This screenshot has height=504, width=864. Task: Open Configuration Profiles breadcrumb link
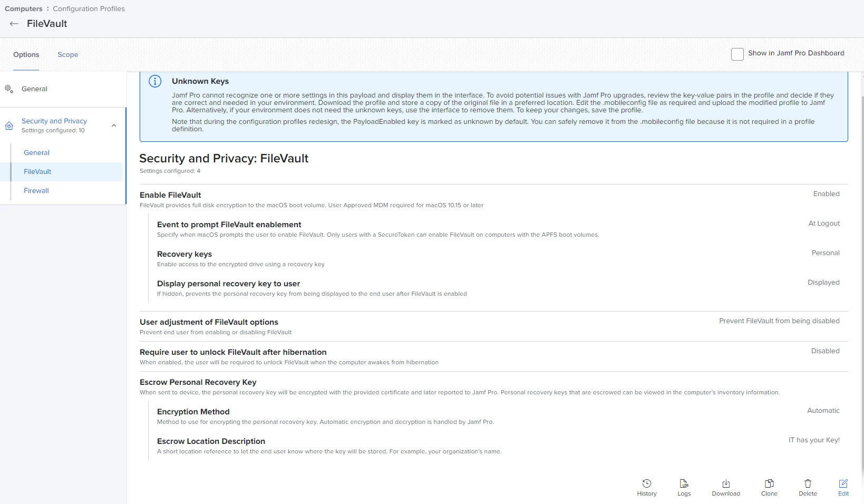click(89, 8)
